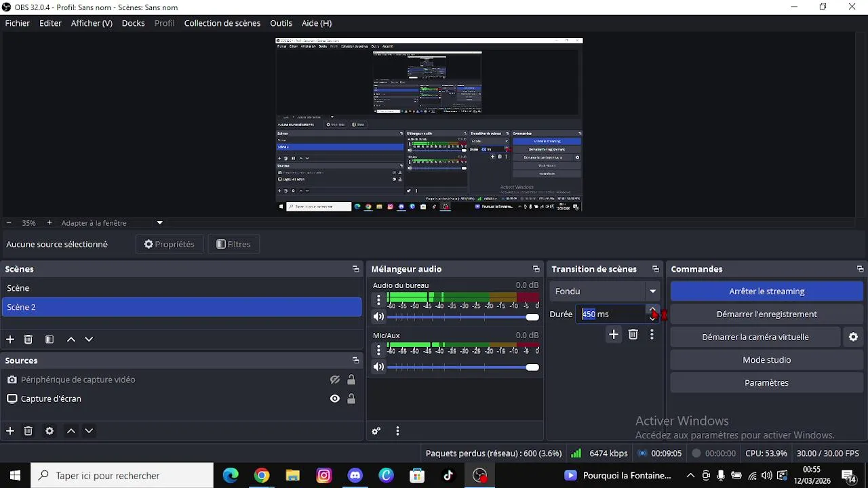
Task: Move source down in Sources toolbar
Action: click(x=89, y=431)
